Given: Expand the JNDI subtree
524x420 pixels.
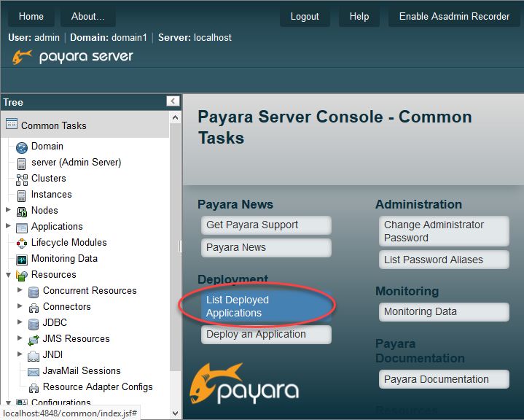Looking at the screenshot, I should pyautogui.click(x=20, y=354).
